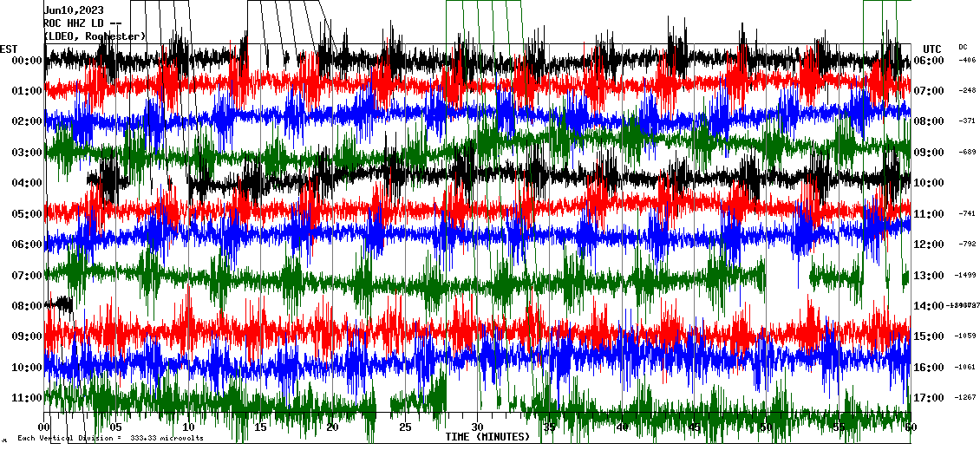Pick the UTC-side 09:00 time label
980x450 pixels.
[x=929, y=153]
